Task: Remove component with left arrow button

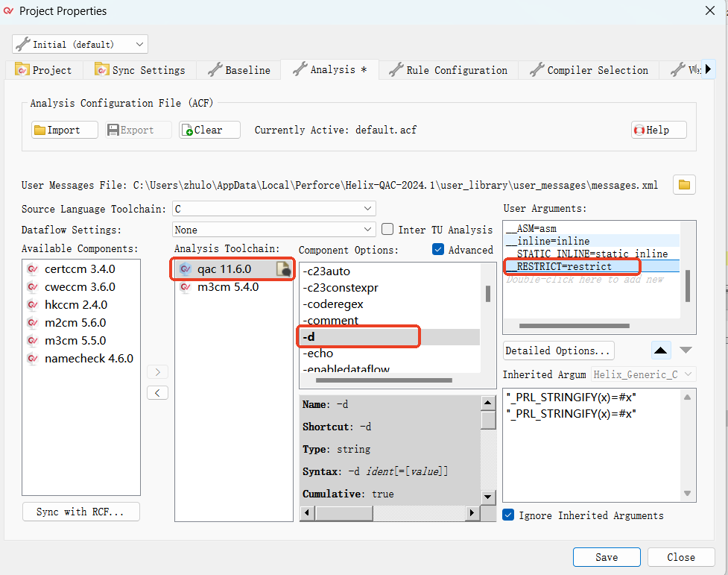Action: tap(157, 393)
